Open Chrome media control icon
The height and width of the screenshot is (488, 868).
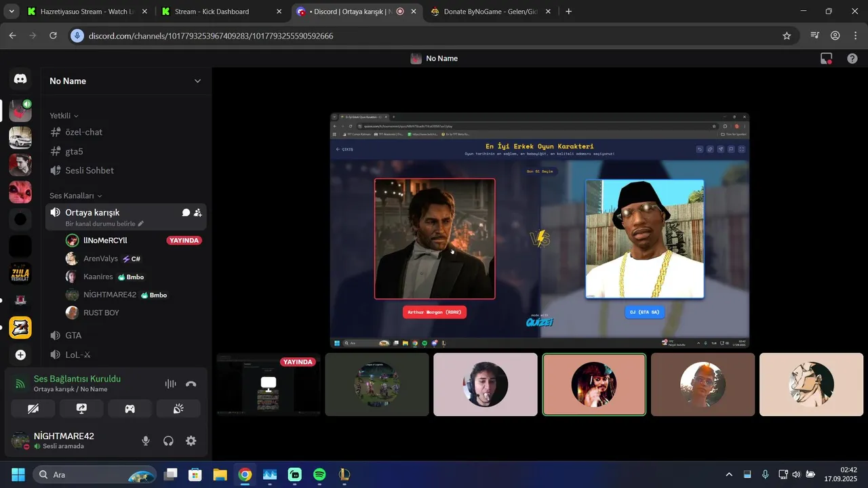[815, 35]
